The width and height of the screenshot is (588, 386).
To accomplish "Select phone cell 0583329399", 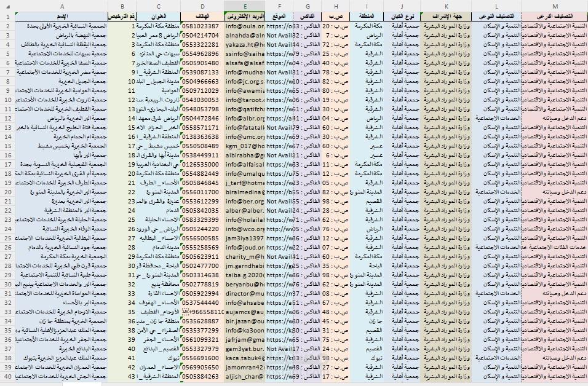I will [202, 219].
